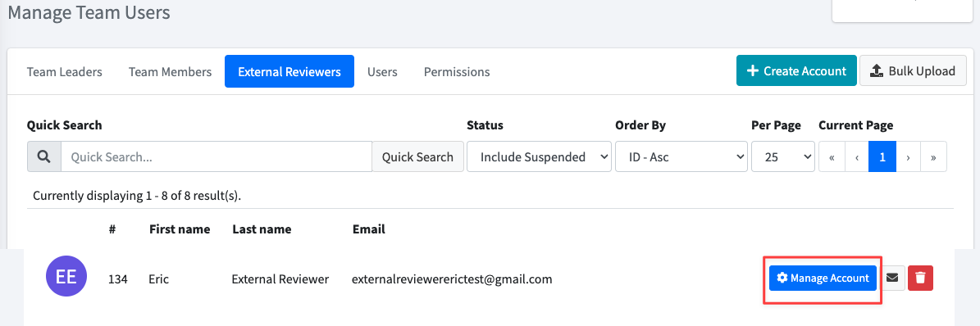Image resolution: width=980 pixels, height=326 pixels.
Task: Open the Status dropdown Include Suspended
Action: tap(539, 156)
